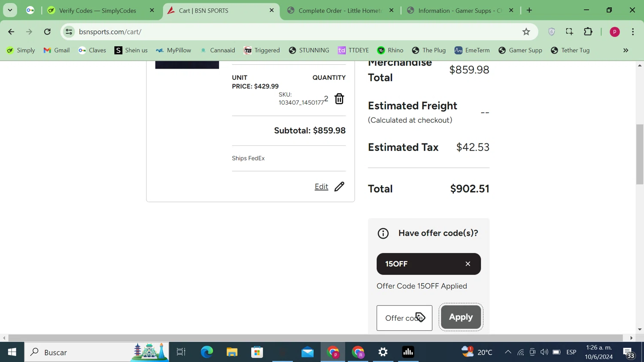Show more bookmarks chevron
This screenshot has width=644, height=362.
[x=626, y=50]
